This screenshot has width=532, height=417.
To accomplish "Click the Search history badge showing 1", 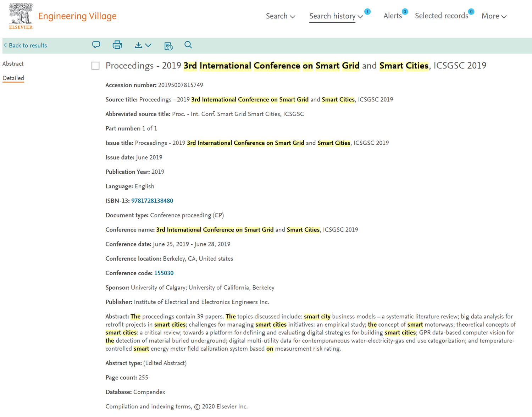I will 367,12.
